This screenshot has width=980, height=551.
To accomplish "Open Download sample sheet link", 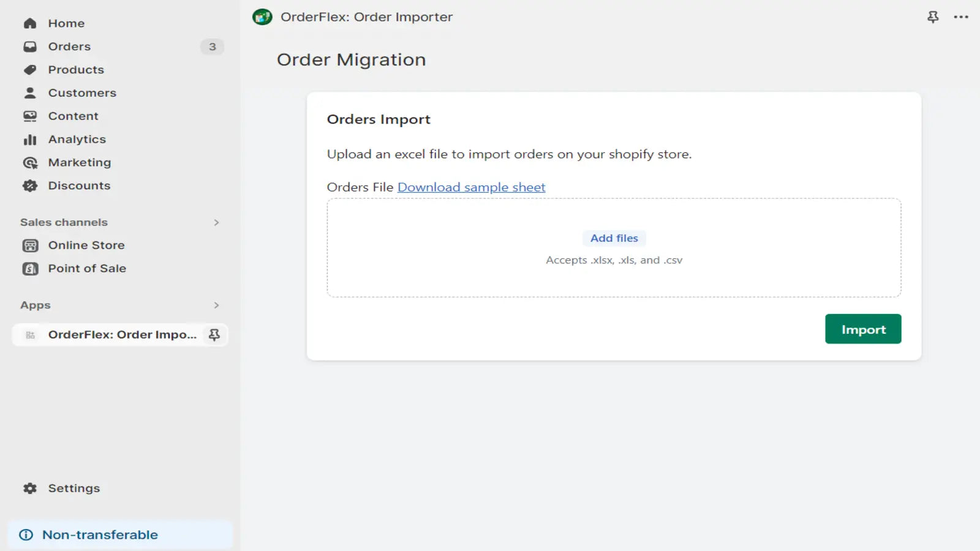I will coord(471,187).
